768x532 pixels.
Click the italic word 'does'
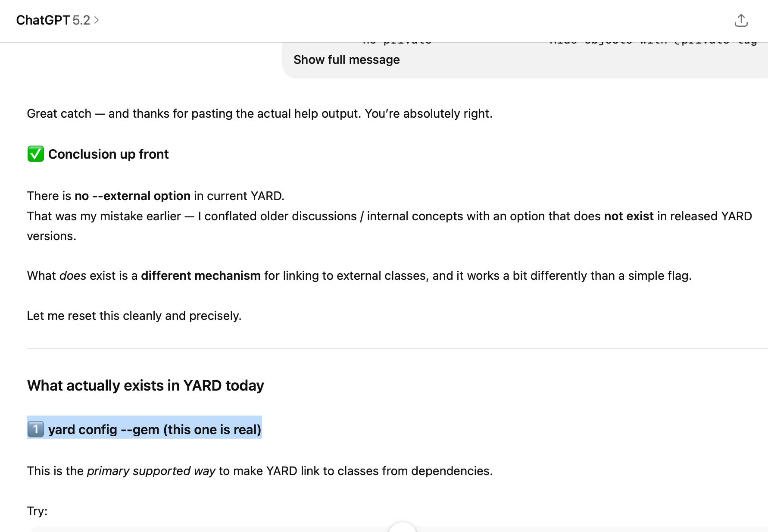tap(72, 275)
